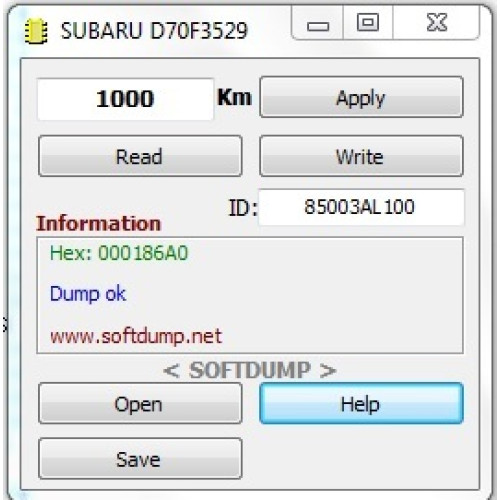Image resolution: width=500 pixels, height=500 pixels.
Task: Click the ID field showing 85003AL100
Action: coord(361,207)
